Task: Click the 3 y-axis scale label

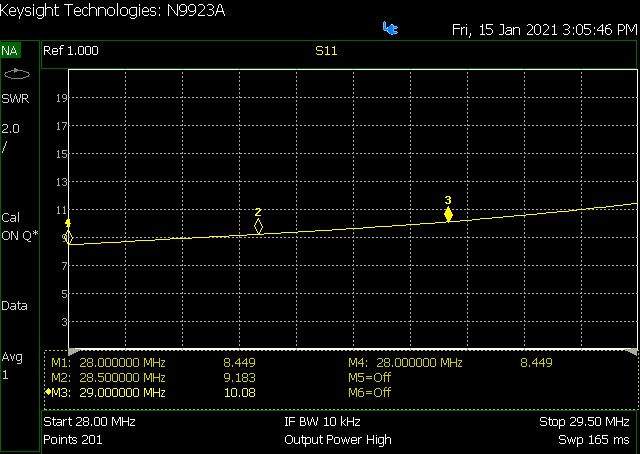Action: (64, 322)
